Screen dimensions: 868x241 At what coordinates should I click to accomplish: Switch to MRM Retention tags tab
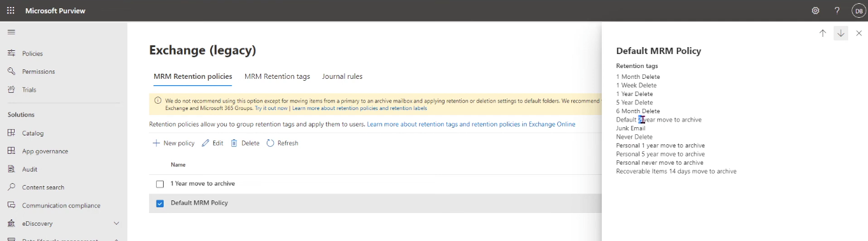[277, 76]
